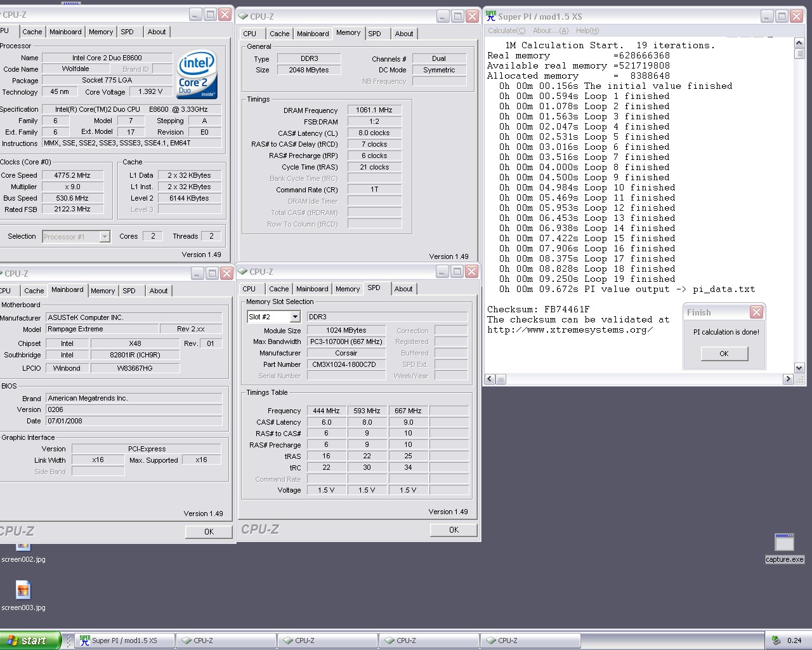Switch to Super PI via taskbar button
Image resolution: width=812 pixels, height=650 pixels.
[124, 640]
